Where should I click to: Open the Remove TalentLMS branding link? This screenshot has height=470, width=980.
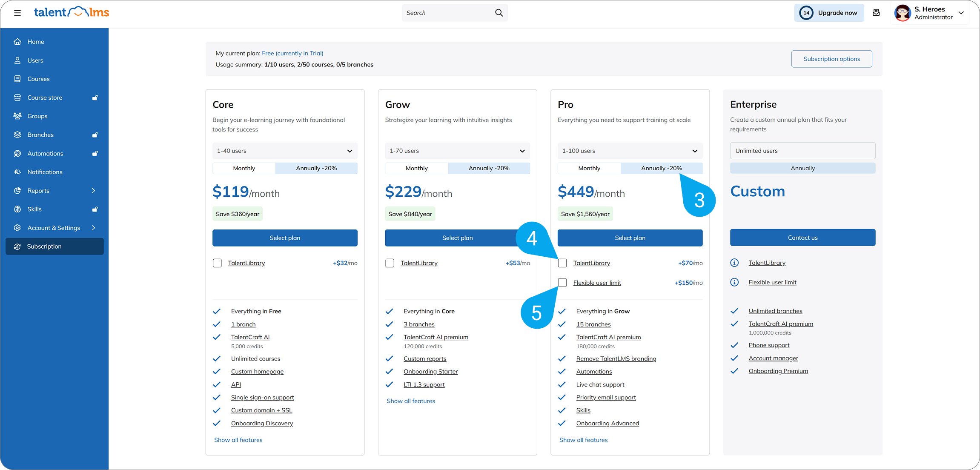pyautogui.click(x=616, y=358)
